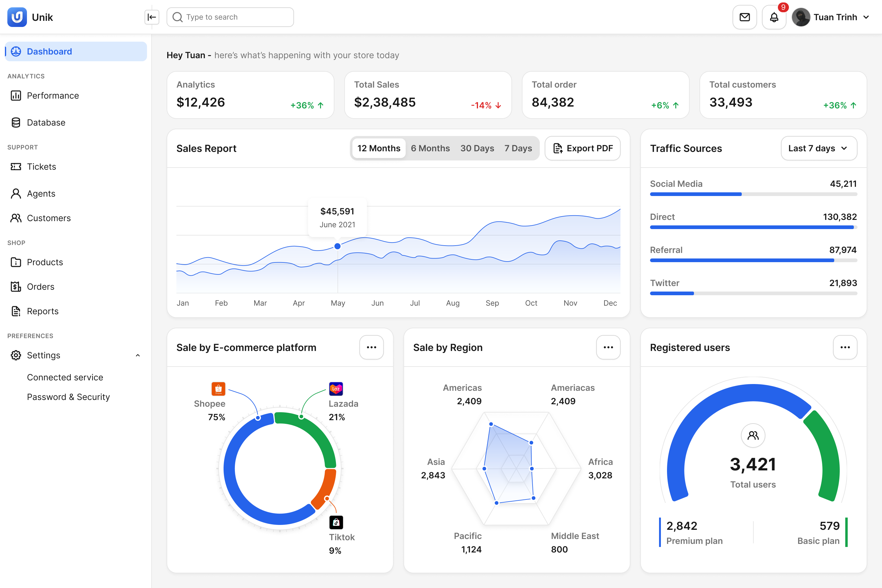The height and width of the screenshot is (588, 882).
Task: Collapse the Settings section chevron
Action: coord(138,356)
